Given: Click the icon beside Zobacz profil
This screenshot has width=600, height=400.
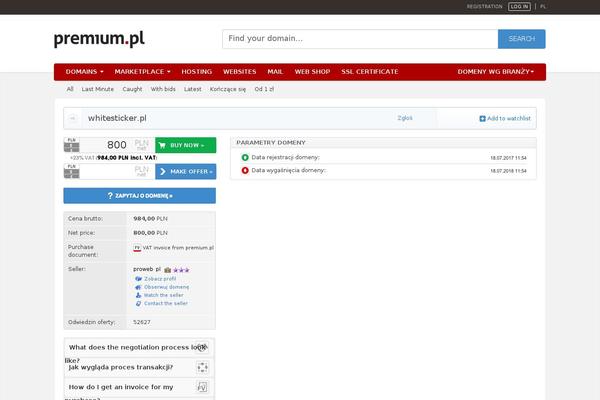Looking at the screenshot, I should pos(139,279).
